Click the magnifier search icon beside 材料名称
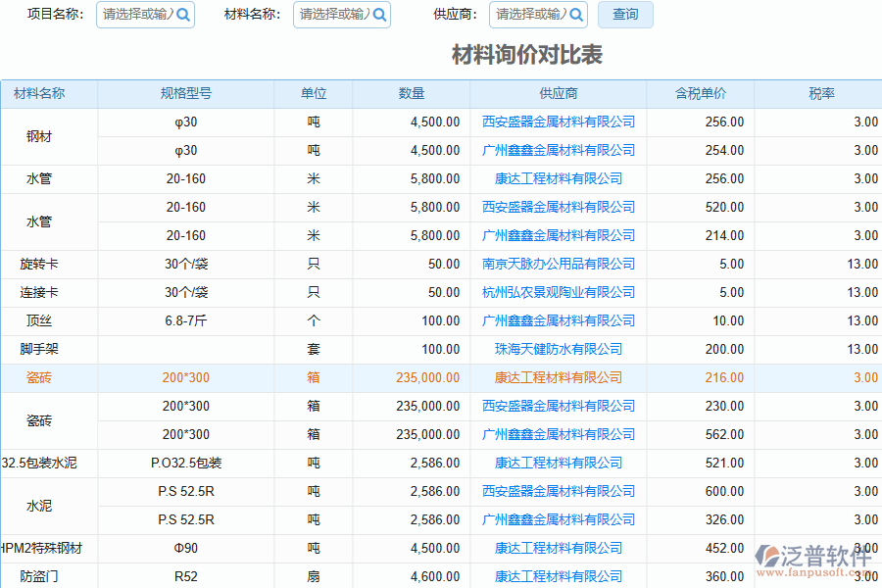 coord(380,15)
